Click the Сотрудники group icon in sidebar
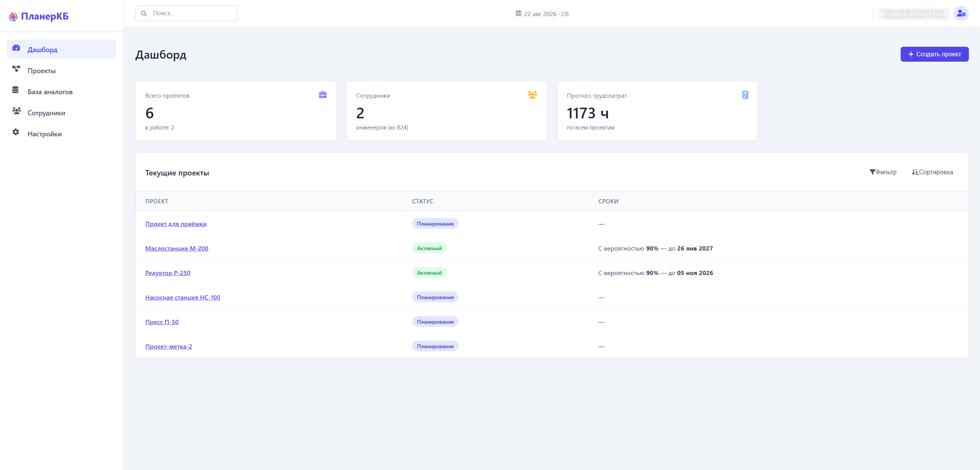Viewport: 980px width, 470px height. click(16, 111)
